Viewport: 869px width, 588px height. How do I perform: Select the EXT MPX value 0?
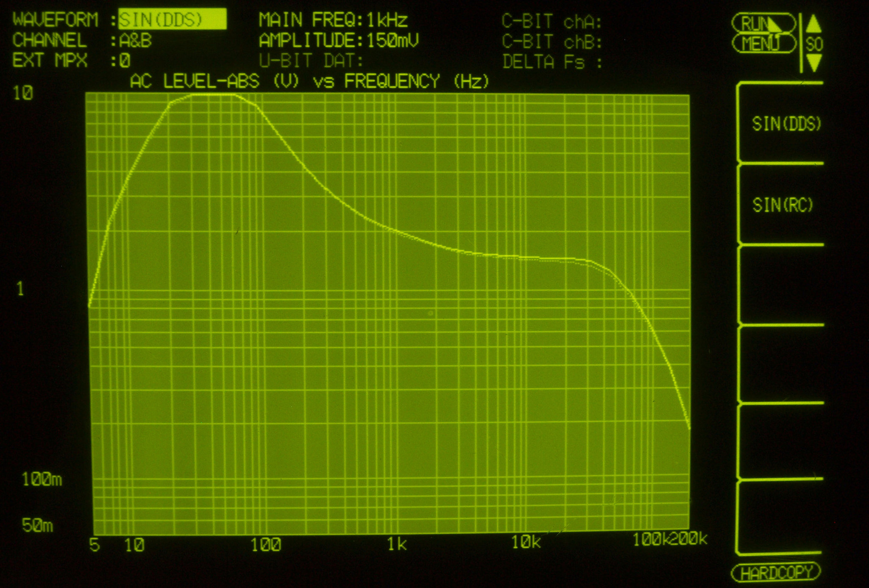click(125, 61)
